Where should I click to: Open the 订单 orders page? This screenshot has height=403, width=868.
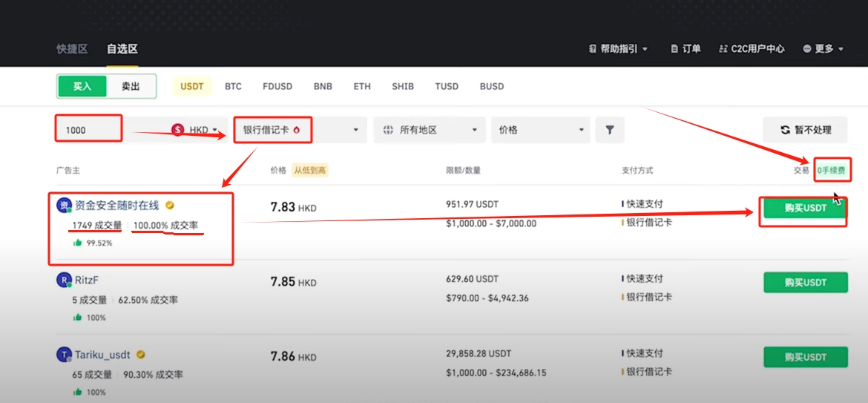click(685, 49)
